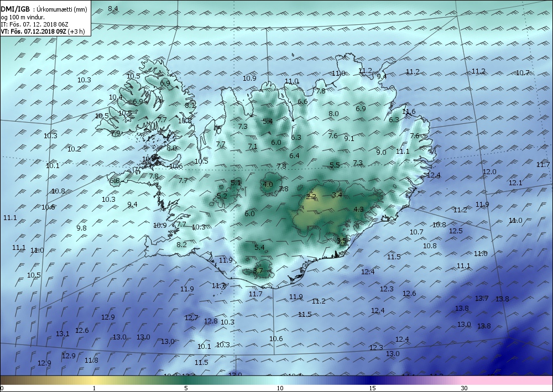Click the 8.1 value on the map
Image resolution: width=553 pixels, height=392 pixels.
tap(190, 105)
